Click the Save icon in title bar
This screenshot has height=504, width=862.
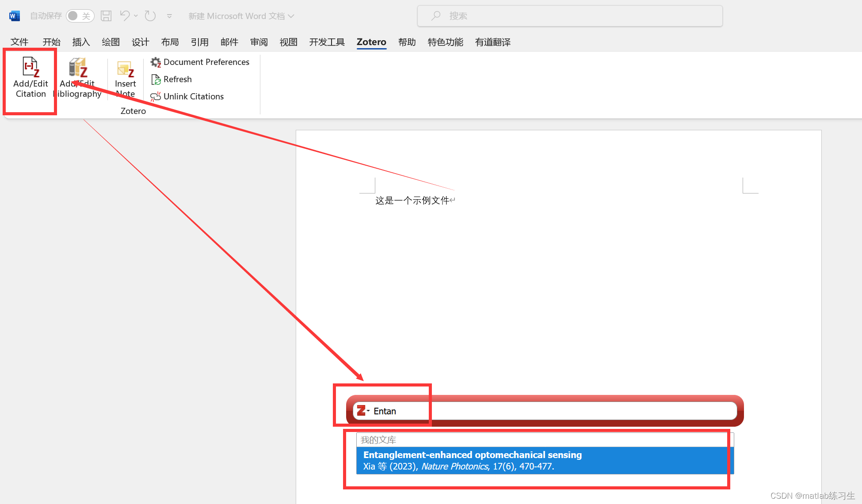[106, 16]
